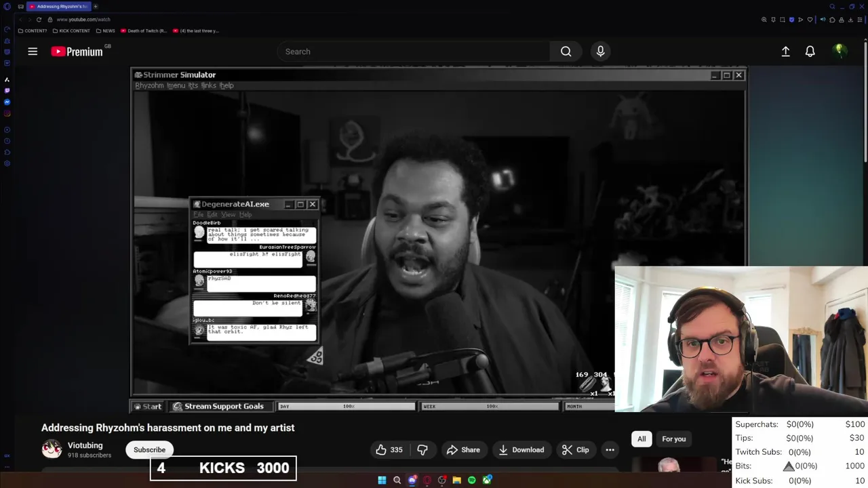868x488 pixels.
Task: Open the three-dot more actions menu
Action: (x=610, y=449)
